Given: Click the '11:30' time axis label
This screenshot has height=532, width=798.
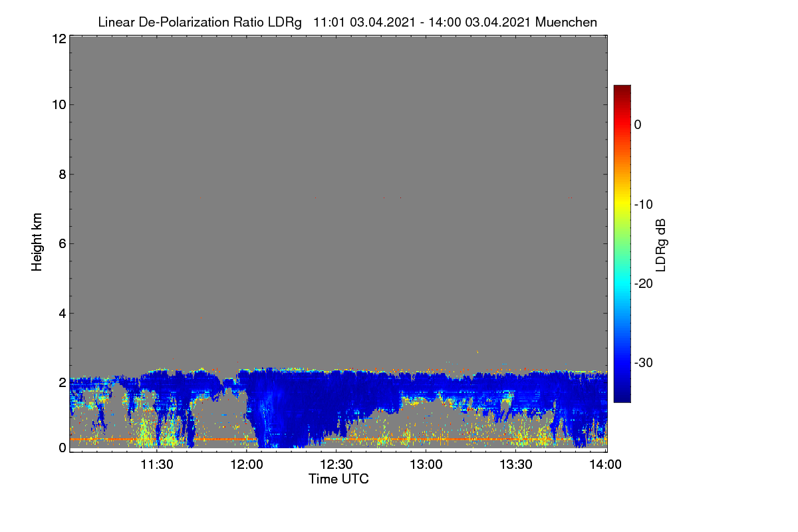Looking at the screenshot, I should pyautogui.click(x=157, y=465).
